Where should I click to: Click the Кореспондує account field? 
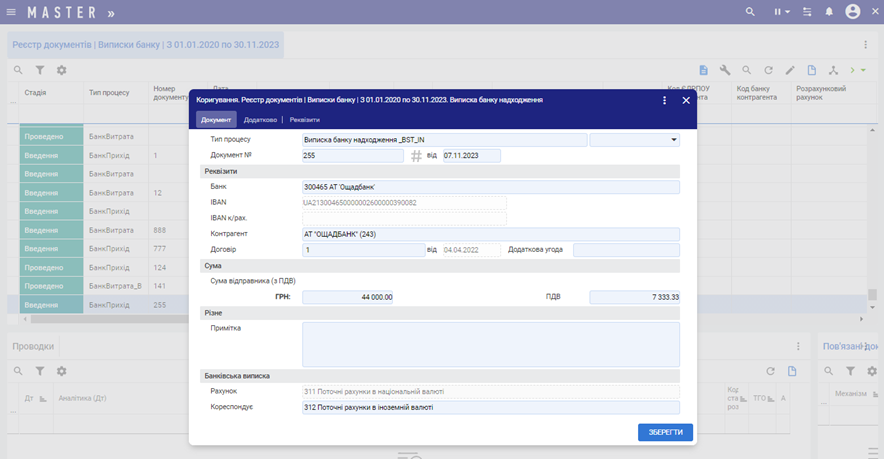(x=490, y=407)
